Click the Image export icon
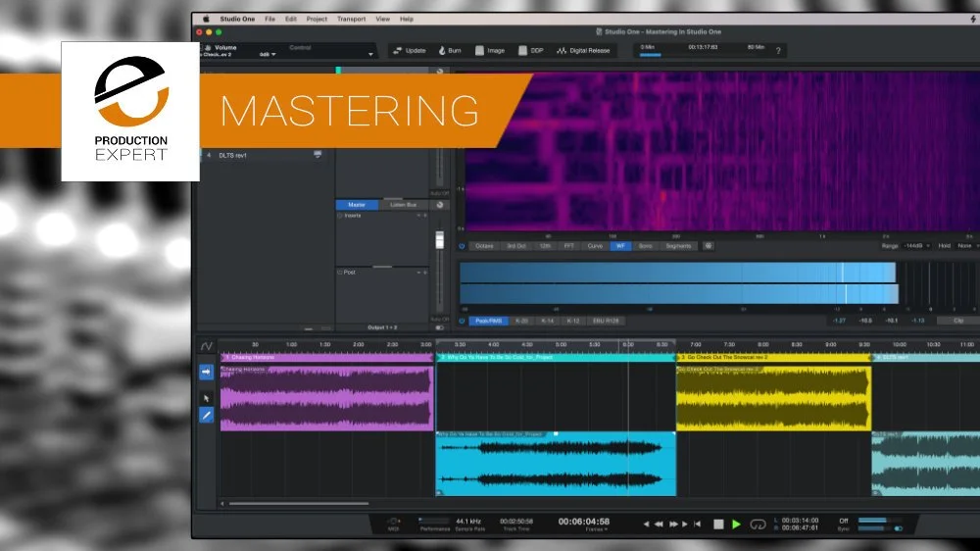The height and width of the screenshot is (551, 980). [479, 51]
